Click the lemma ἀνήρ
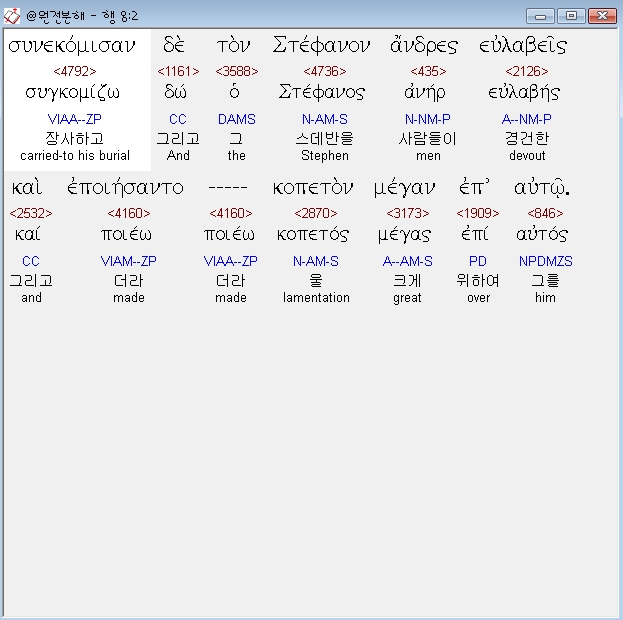This screenshot has height=620, width=623. point(425,92)
